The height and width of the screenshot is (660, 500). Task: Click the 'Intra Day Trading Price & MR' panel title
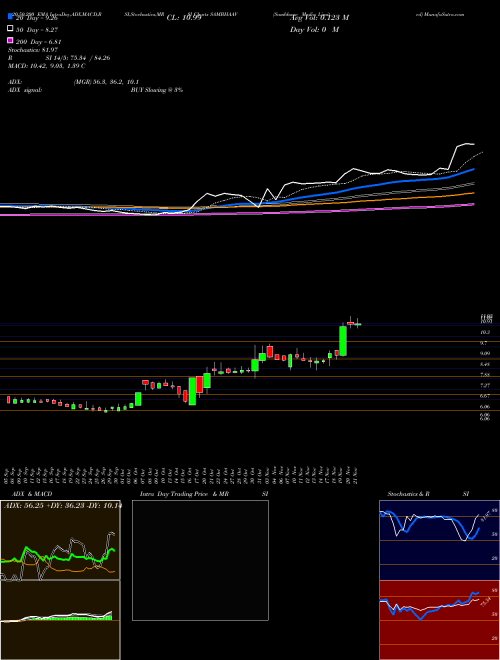coord(184,494)
